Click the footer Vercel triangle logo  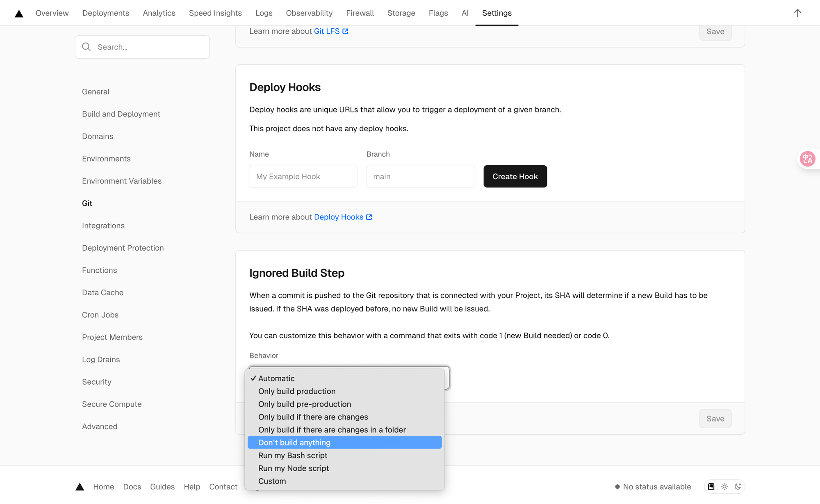pos(80,487)
